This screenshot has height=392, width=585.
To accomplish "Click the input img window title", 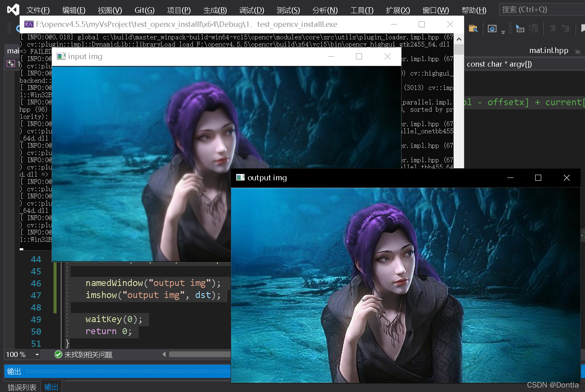I will (85, 56).
